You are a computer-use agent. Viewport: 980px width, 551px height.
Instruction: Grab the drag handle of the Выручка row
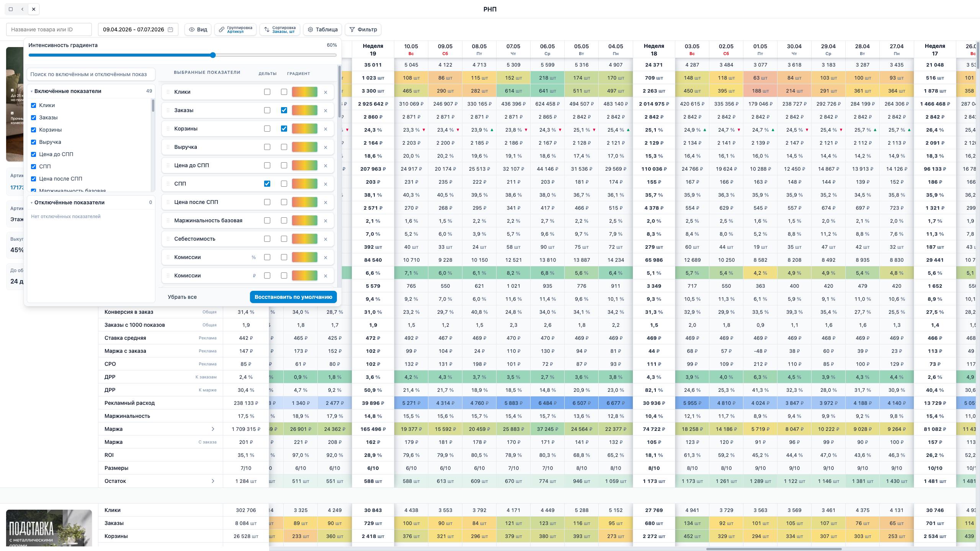point(168,147)
